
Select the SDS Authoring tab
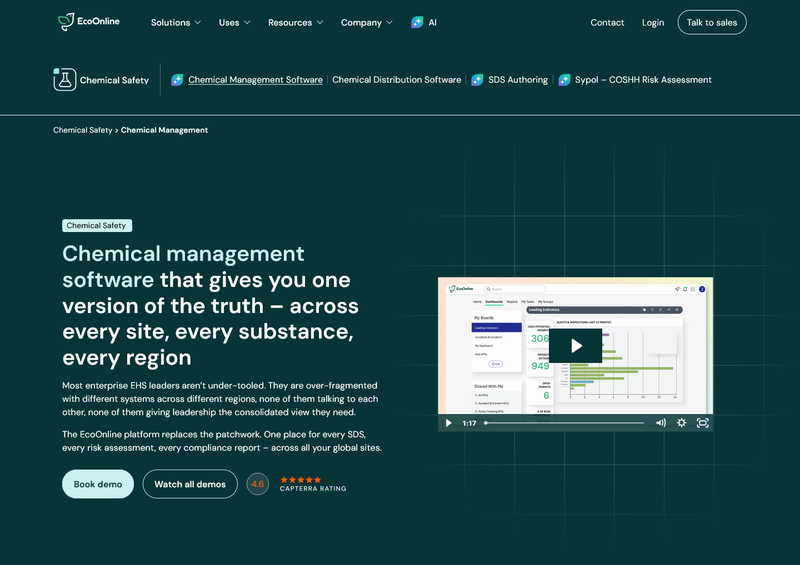[518, 80]
